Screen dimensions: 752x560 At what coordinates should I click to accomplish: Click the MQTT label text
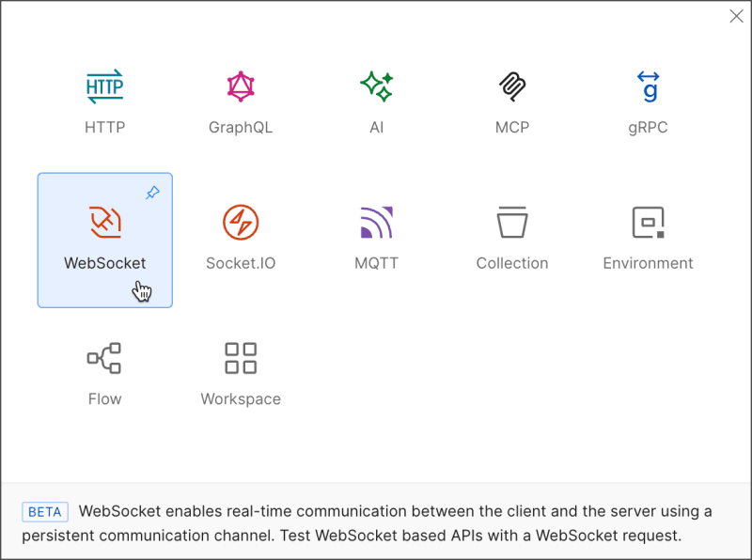(x=376, y=263)
